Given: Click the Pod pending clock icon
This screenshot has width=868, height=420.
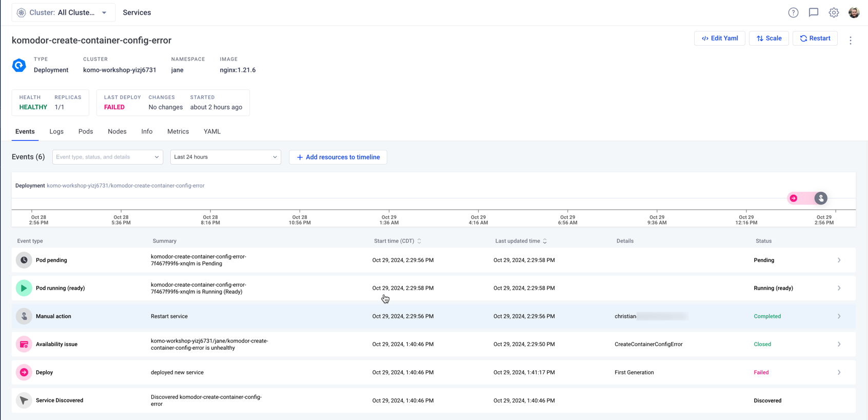Looking at the screenshot, I should coord(24,260).
